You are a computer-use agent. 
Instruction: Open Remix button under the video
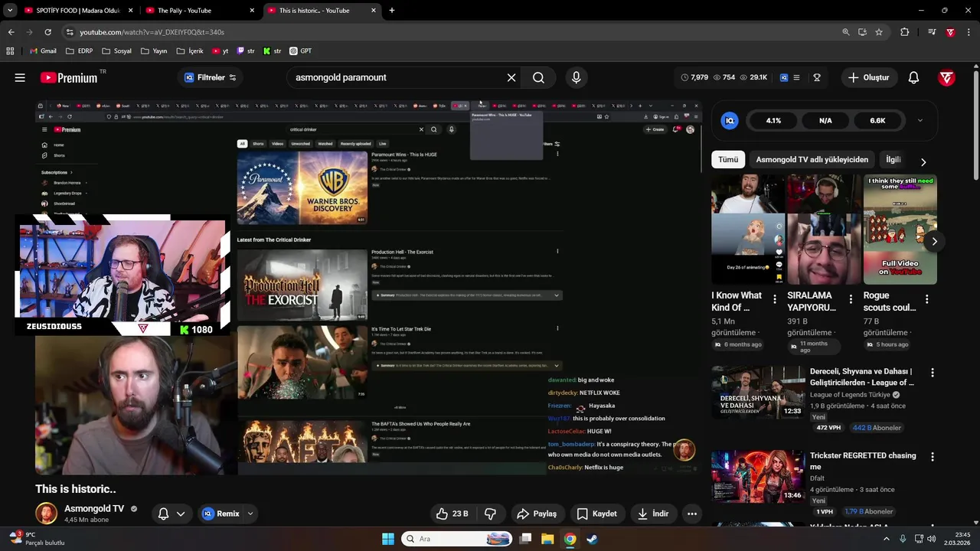[220, 514]
